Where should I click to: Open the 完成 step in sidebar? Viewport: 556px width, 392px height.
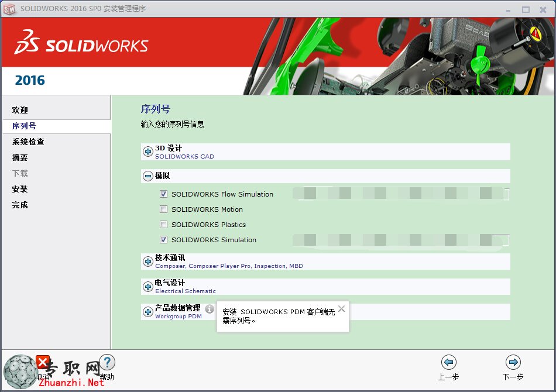click(x=20, y=205)
